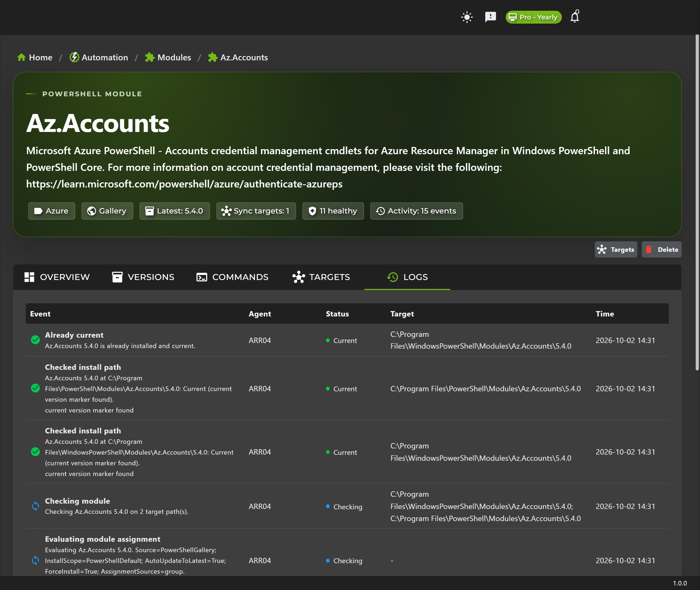Open the Modules breadcrumb
700x590 pixels.
pyautogui.click(x=168, y=58)
